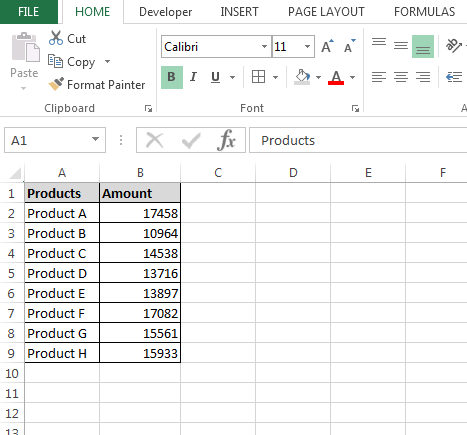Open the Calibri font name dropdown
Viewport: 467px width, 435px height.
pos(264,47)
